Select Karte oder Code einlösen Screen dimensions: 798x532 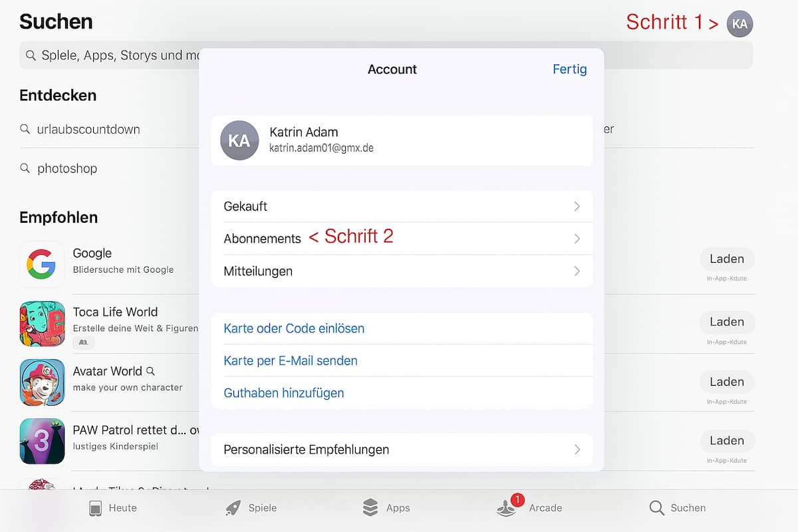294,328
